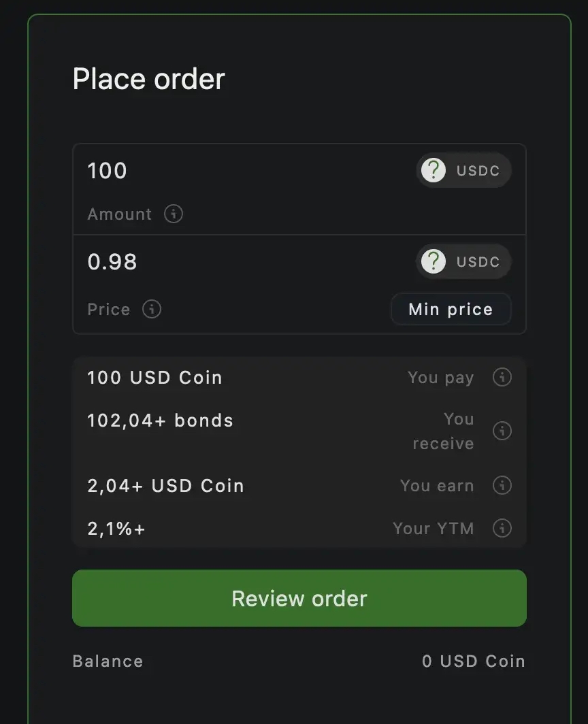Select the '2,1%+' YTM value
This screenshot has width=588, height=724.
click(116, 529)
